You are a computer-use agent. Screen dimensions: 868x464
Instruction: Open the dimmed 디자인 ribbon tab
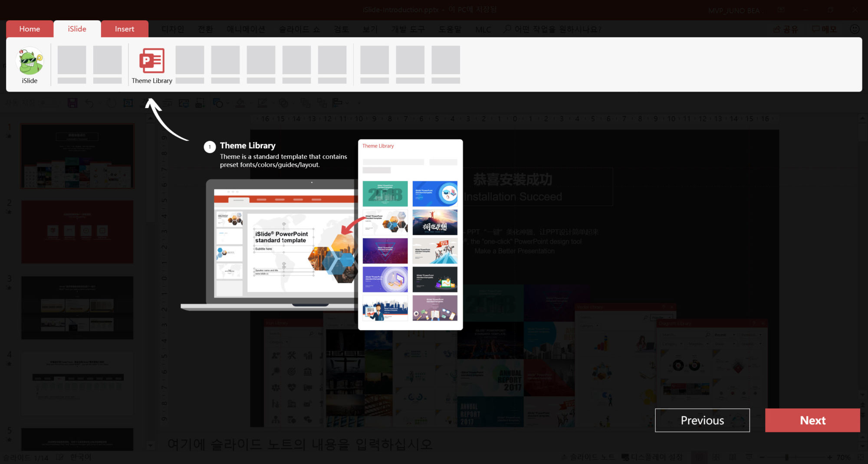pyautogui.click(x=173, y=29)
